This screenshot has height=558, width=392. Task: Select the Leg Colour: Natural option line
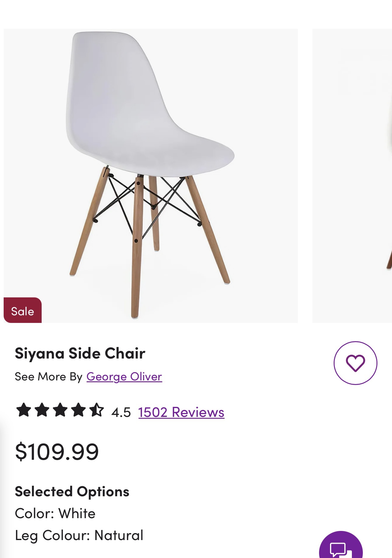pos(79,535)
